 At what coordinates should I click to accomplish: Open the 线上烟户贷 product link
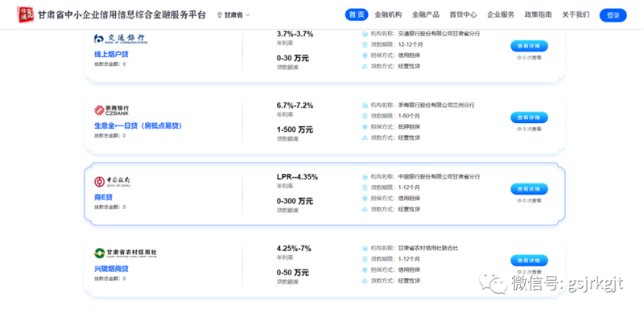pyautogui.click(x=109, y=54)
